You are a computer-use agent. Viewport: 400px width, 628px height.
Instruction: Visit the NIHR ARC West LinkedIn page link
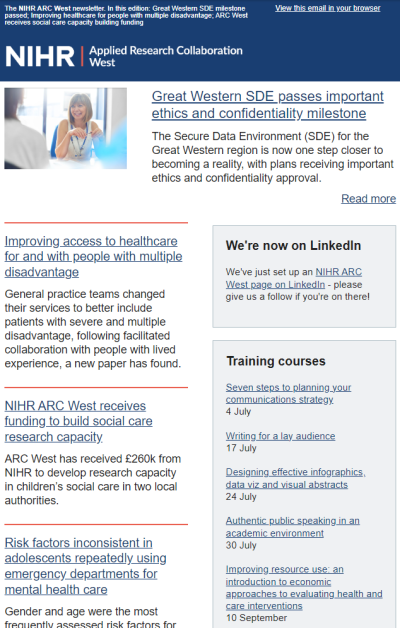pos(293,278)
